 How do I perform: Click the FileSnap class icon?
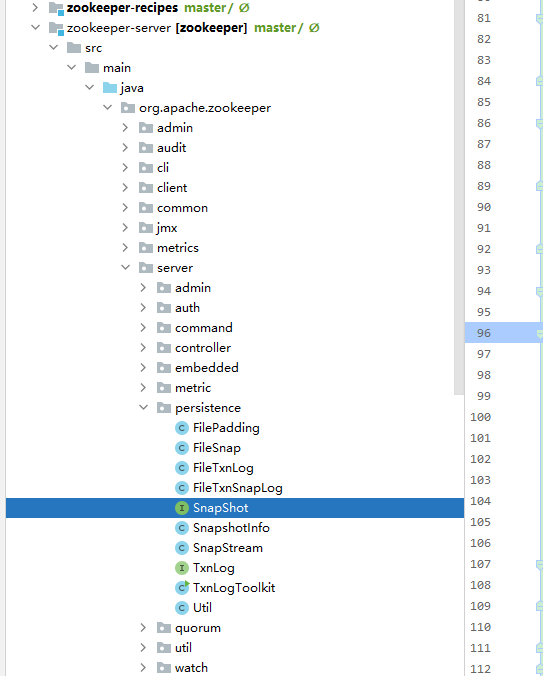pos(182,448)
